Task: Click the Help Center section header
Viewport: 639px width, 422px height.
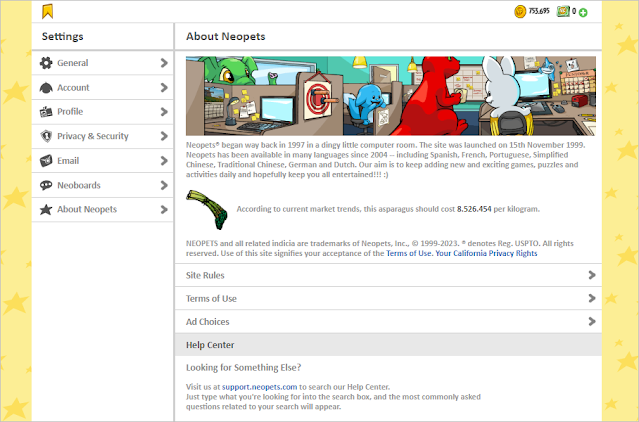Action: coord(388,345)
